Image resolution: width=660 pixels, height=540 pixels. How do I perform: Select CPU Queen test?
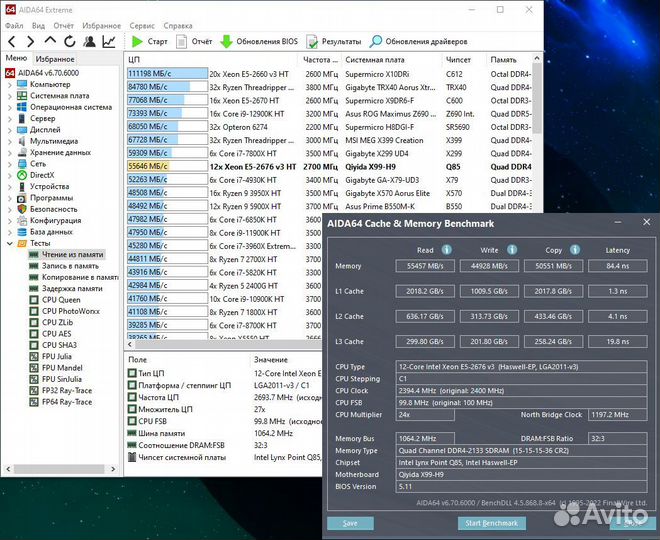click(x=61, y=300)
